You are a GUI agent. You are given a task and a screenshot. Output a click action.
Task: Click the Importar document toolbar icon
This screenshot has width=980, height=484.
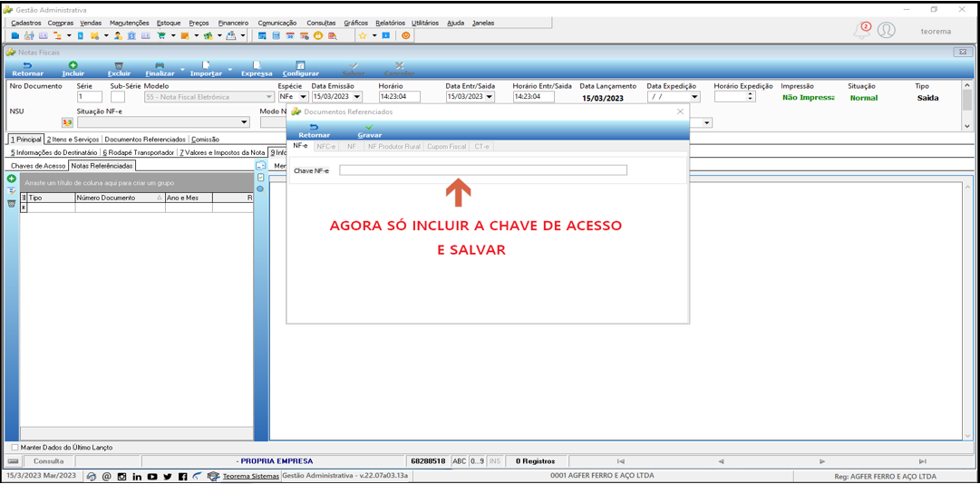click(x=206, y=65)
